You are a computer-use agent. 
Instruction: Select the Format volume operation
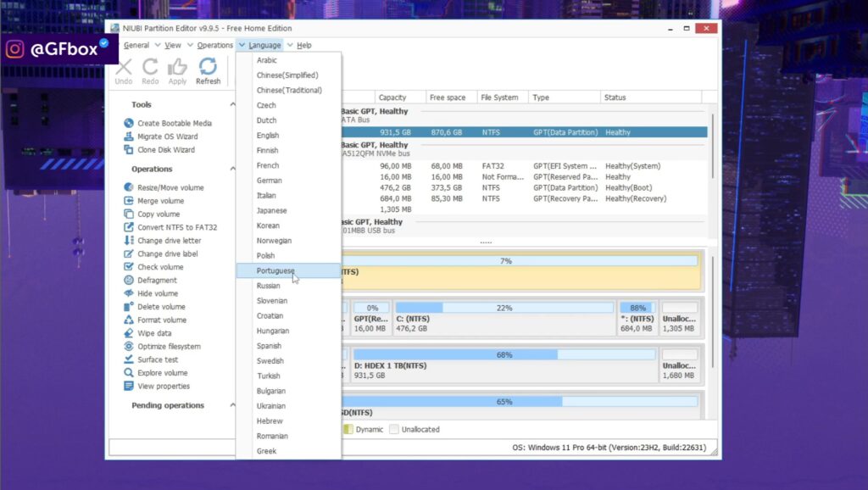pos(155,320)
